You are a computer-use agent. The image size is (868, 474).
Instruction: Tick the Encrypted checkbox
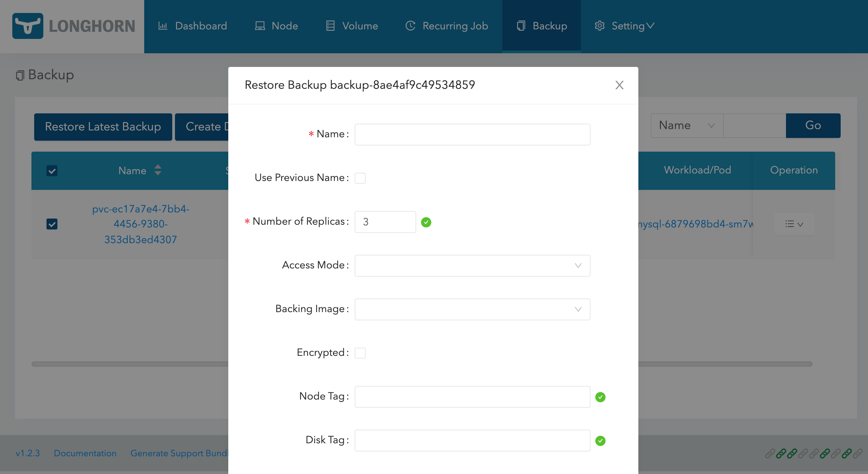[360, 353]
